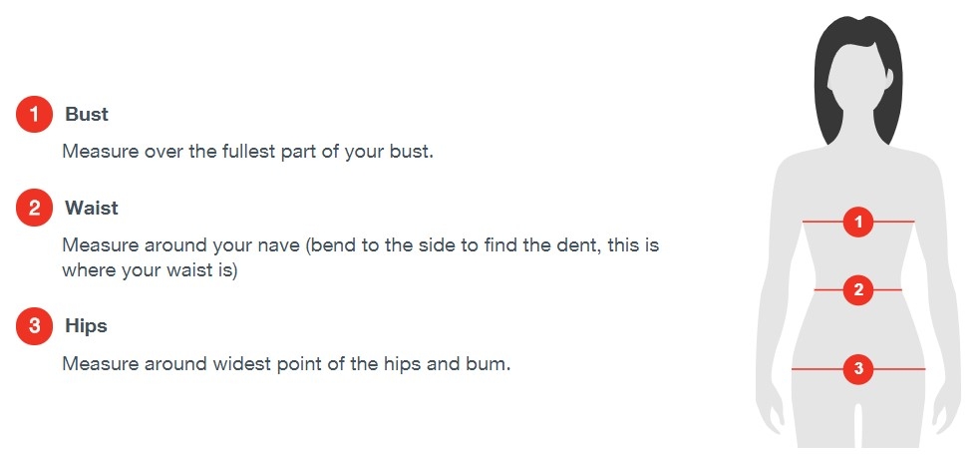
Task: Click the waist instruction about bending sideways
Action: tap(360, 257)
